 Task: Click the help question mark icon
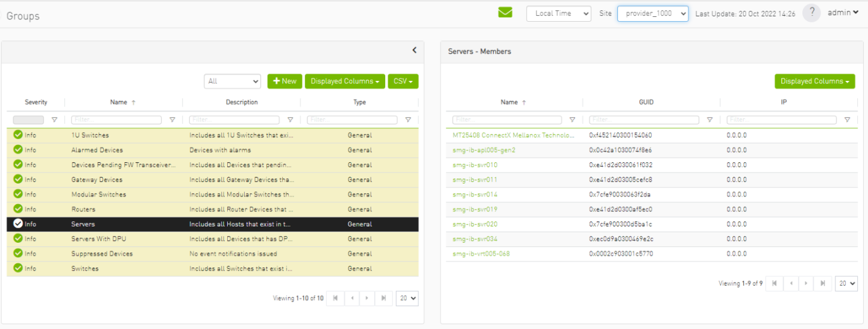tap(811, 13)
